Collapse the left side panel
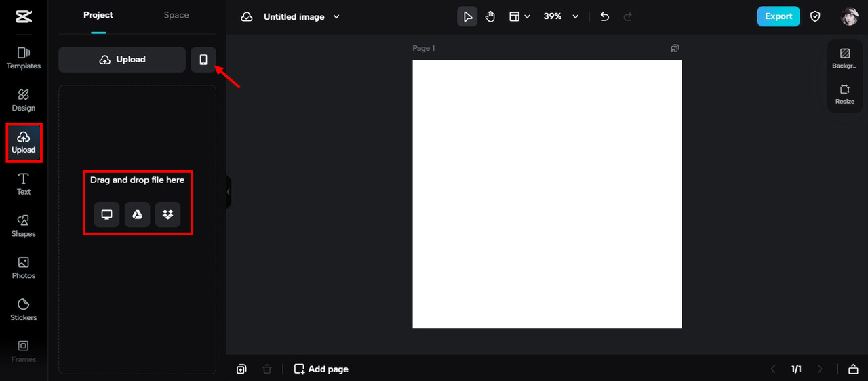 pos(229,192)
